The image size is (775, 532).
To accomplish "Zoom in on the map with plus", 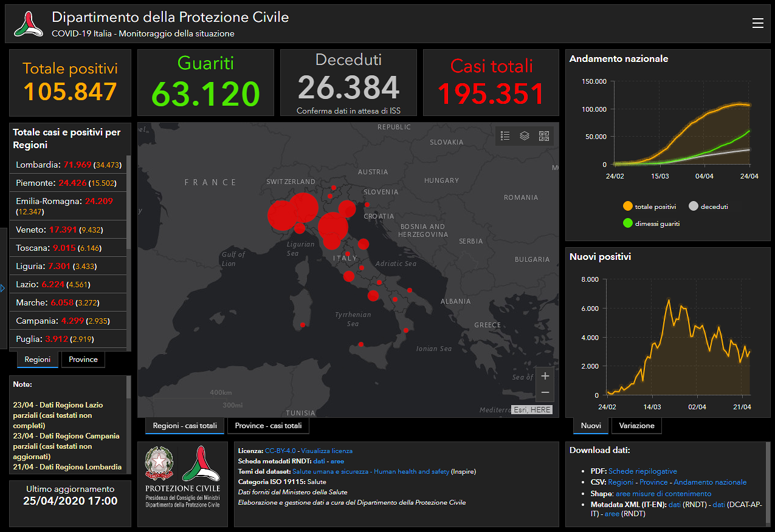I will (545, 376).
